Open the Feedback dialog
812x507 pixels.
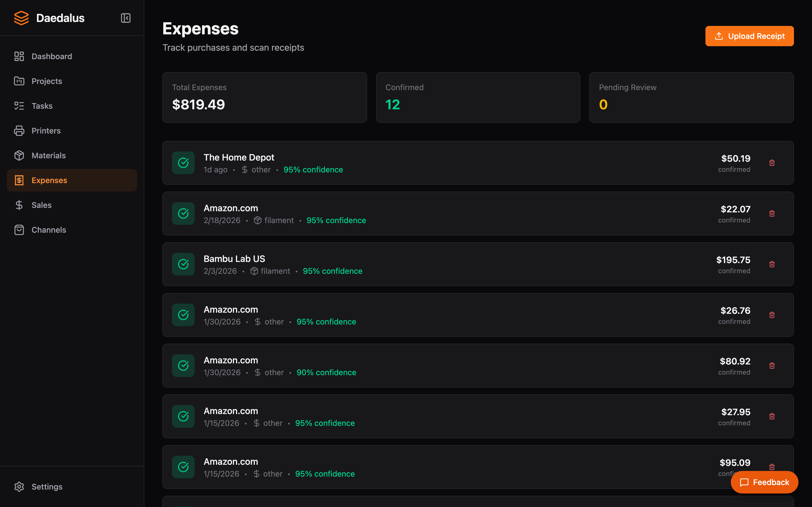point(764,482)
